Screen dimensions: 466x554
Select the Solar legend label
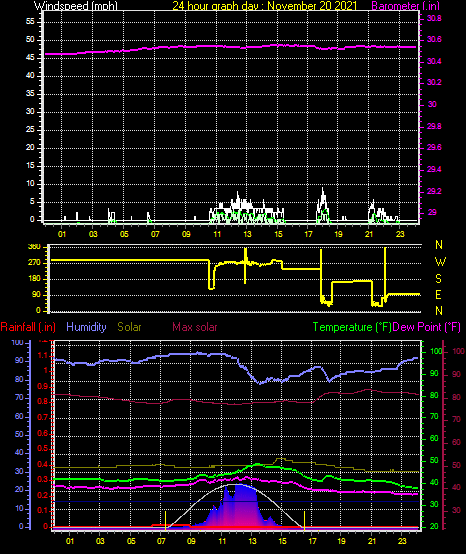[x=129, y=327]
